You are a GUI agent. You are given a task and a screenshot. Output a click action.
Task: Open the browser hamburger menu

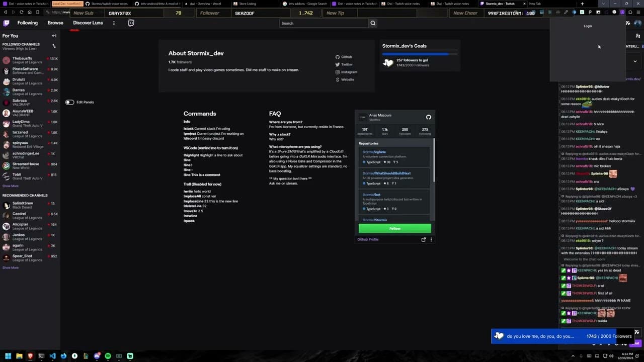click(638, 12)
